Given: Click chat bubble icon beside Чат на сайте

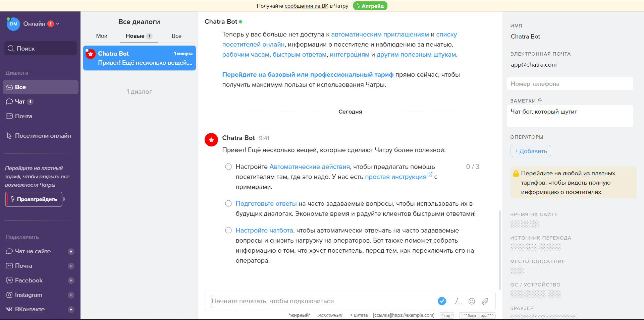Looking at the screenshot, I should tap(9, 251).
